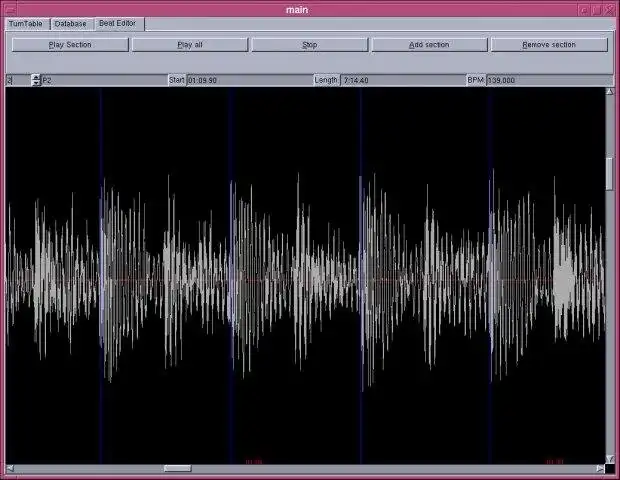Click the main window title text

(297, 10)
